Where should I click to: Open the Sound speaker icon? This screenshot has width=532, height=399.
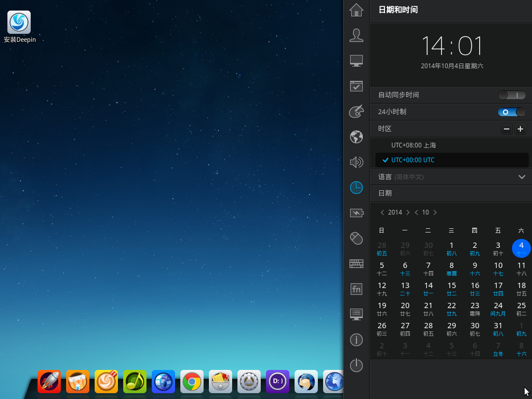pos(356,162)
